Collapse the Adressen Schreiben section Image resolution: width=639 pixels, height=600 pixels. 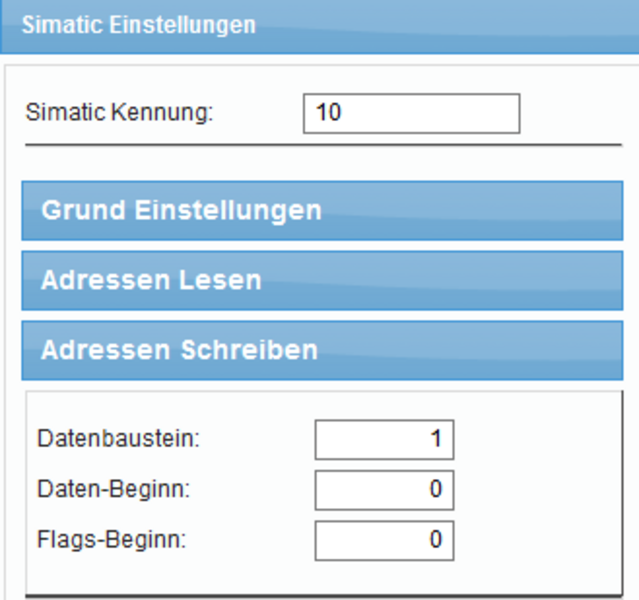click(x=321, y=350)
